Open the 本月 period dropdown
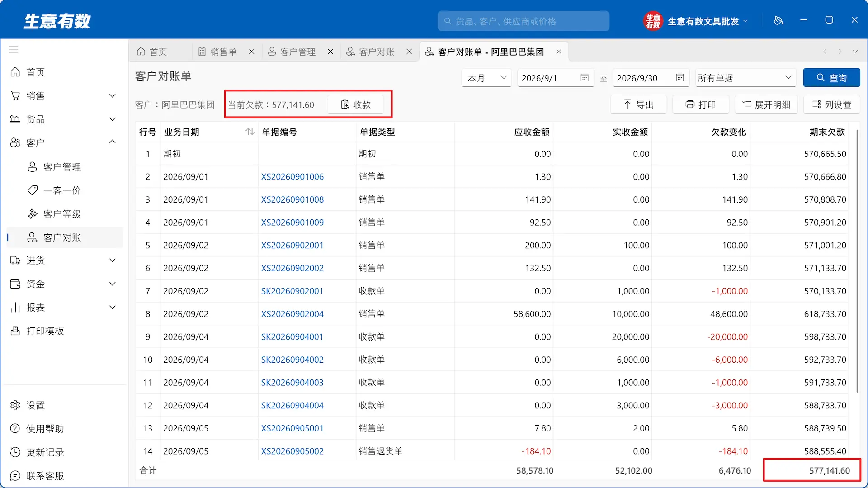Image resolution: width=868 pixels, height=488 pixels. (x=486, y=78)
